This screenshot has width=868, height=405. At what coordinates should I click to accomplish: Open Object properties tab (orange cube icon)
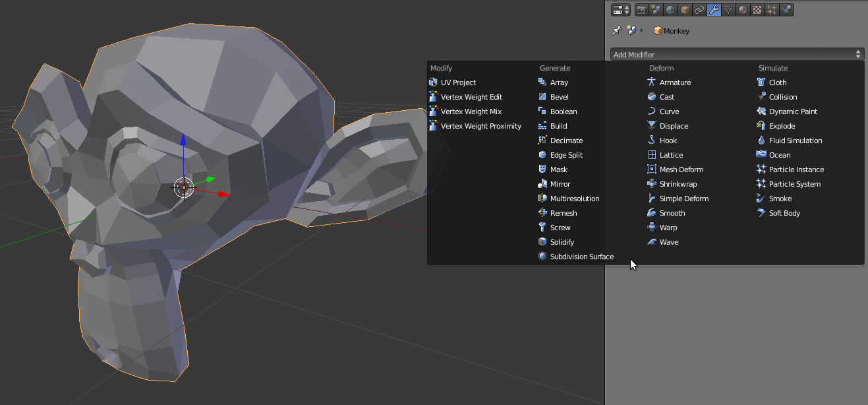[x=685, y=10]
